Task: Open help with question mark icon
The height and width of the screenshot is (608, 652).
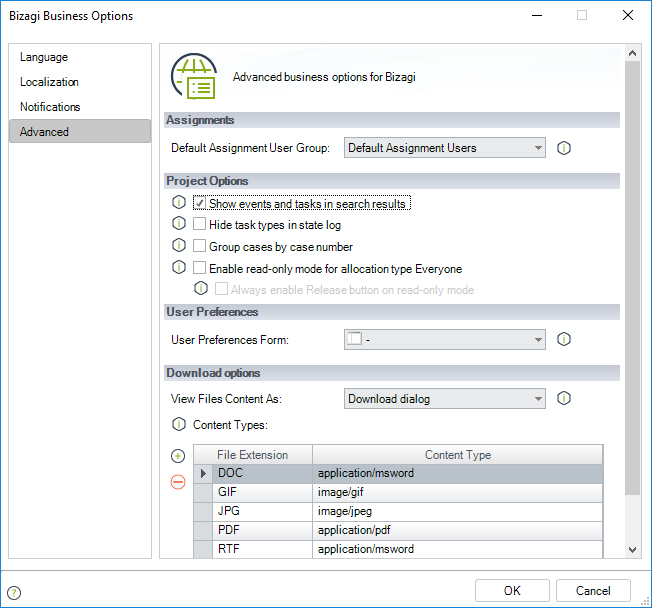Action: coord(14,593)
